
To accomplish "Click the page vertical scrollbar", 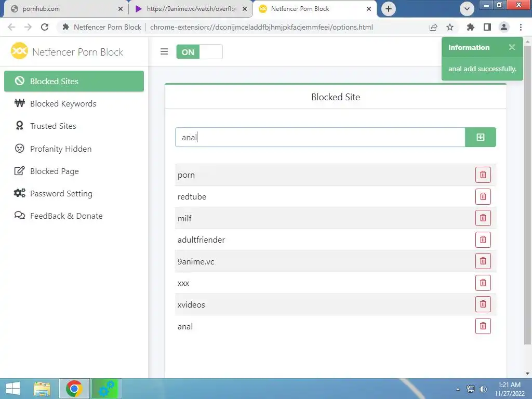I will pyautogui.click(x=527, y=195).
